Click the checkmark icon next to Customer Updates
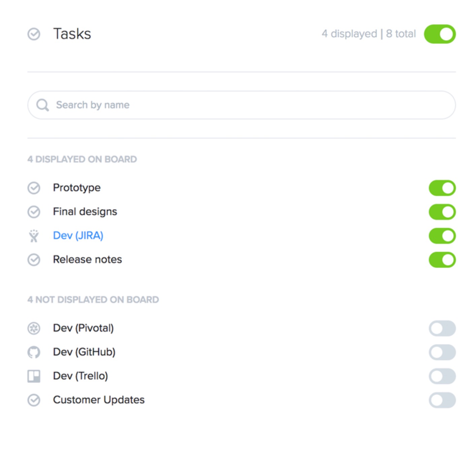The height and width of the screenshot is (452, 476). tap(34, 400)
